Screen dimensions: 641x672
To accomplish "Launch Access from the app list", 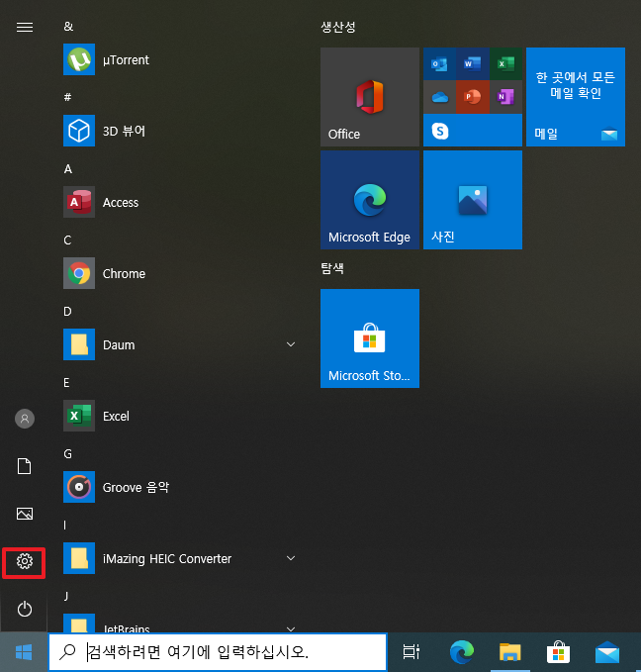I will (x=179, y=202).
